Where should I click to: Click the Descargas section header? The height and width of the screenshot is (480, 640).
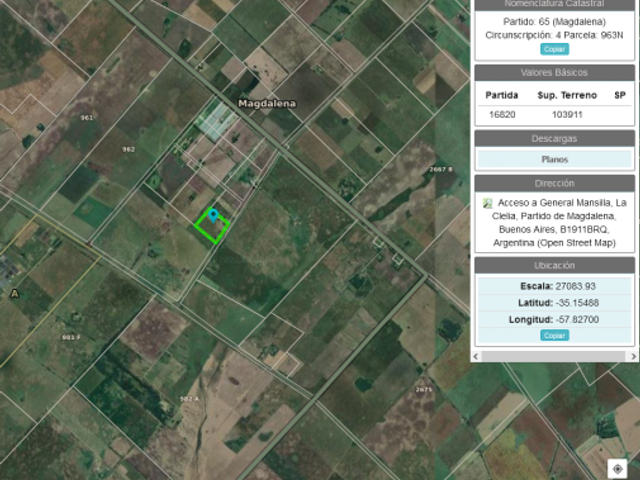coord(554,139)
